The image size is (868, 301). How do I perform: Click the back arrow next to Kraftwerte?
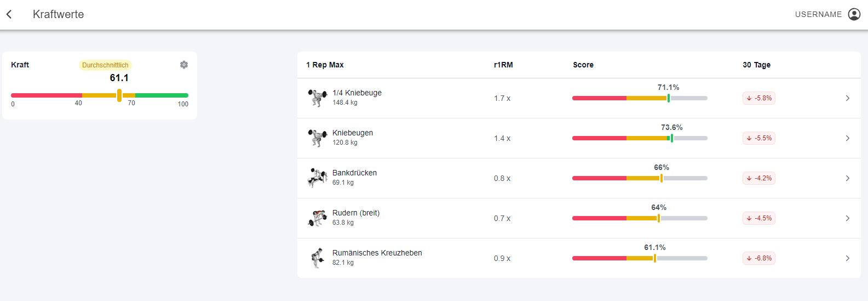point(9,14)
